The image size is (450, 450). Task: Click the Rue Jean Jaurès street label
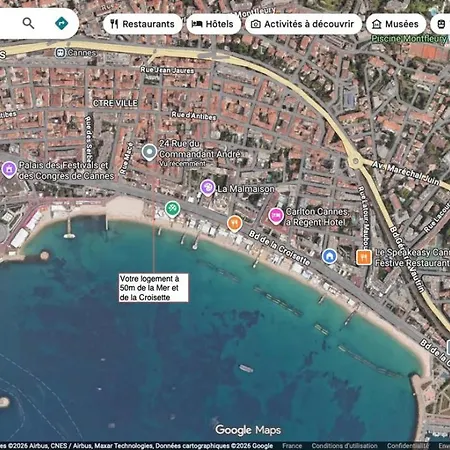(x=167, y=70)
